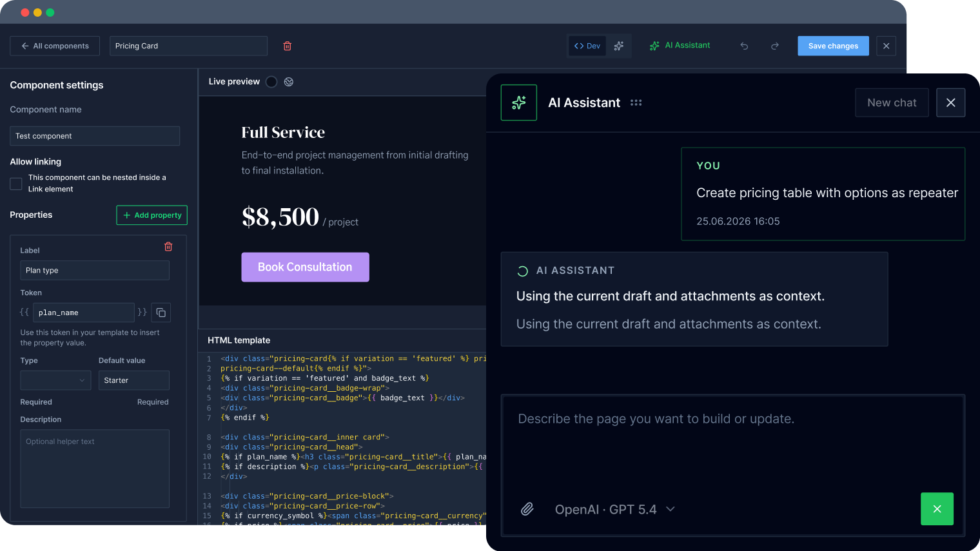The height and width of the screenshot is (551, 980).
Task: Click Save changes button
Action: tap(833, 46)
